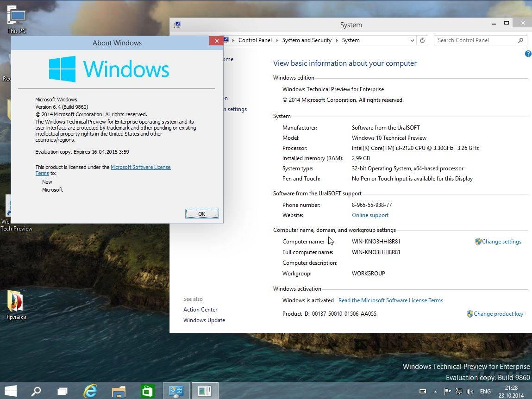Select phone number 8-965-55-938-77
Viewport: 532px width, 399px height.
[x=371, y=205]
